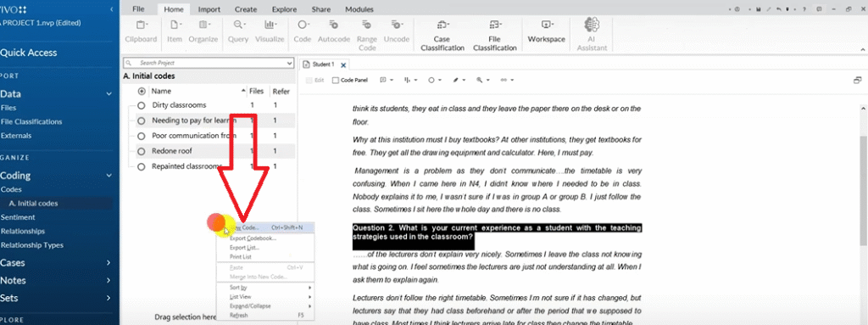Screen dimensions: 868x325
Task: Click the save icon in title bar
Action: click(759, 8)
